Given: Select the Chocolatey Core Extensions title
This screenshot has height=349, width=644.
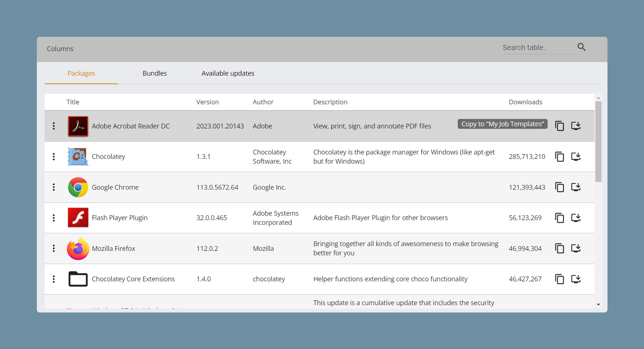Looking at the screenshot, I should tap(133, 279).
